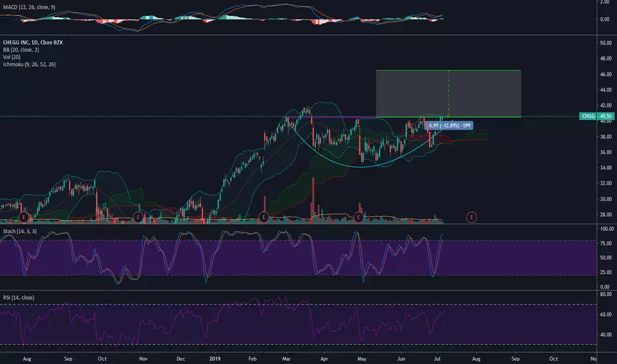
Task: Select the Stoch (14, 3, 3) indicator label
Action: 20,231
